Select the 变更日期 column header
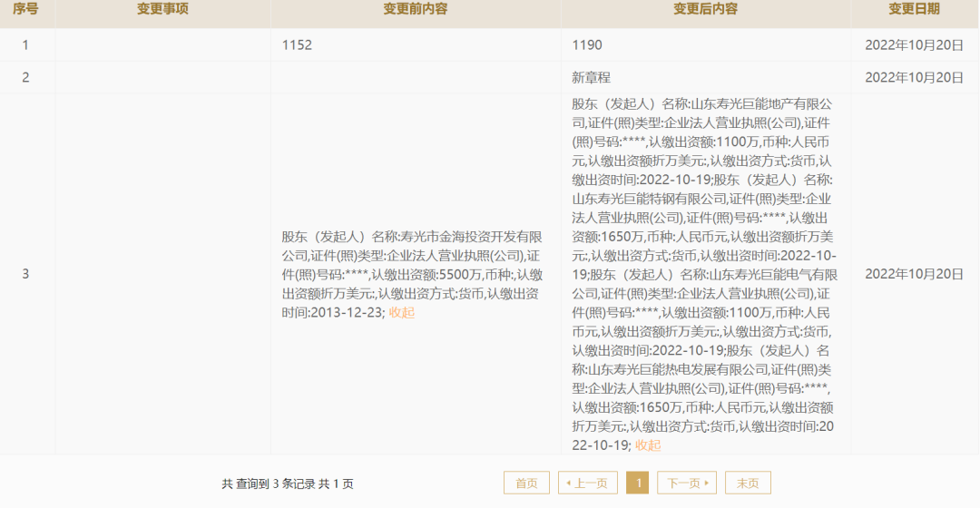The image size is (980, 508). click(x=914, y=9)
